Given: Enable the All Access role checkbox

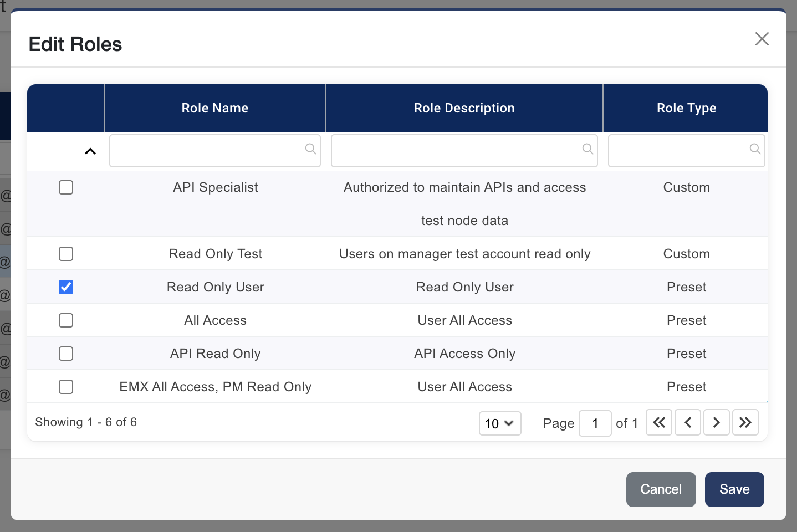Looking at the screenshot, I should [66, 320].
